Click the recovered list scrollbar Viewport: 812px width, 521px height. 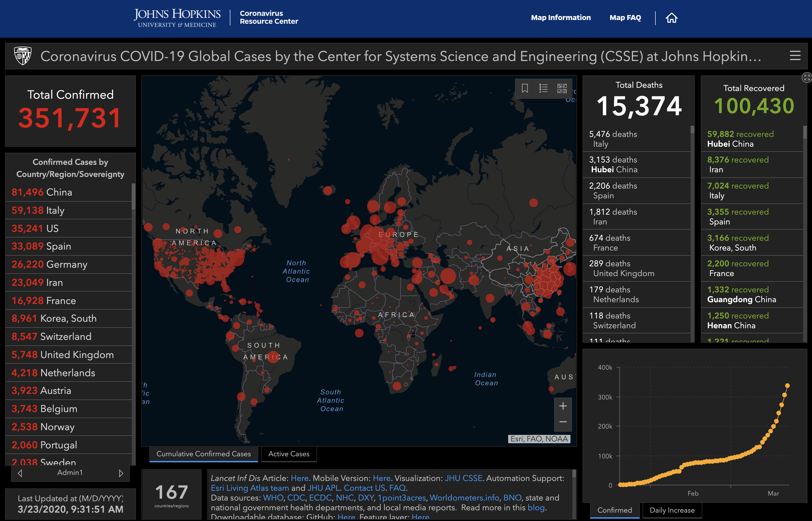tap(805, 132)
